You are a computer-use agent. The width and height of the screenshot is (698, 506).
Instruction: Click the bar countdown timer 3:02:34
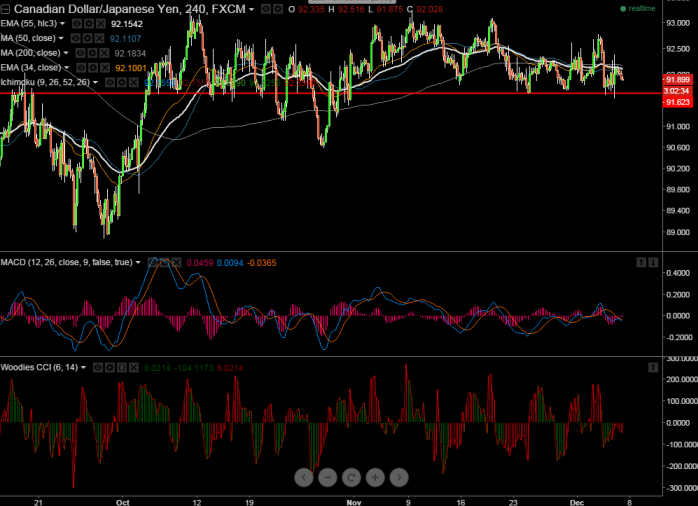[678, 91]
